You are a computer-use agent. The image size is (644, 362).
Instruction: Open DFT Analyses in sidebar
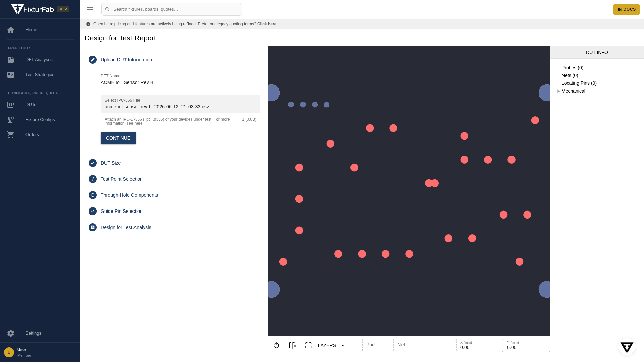pyautogui.click(x=40, y=60)
